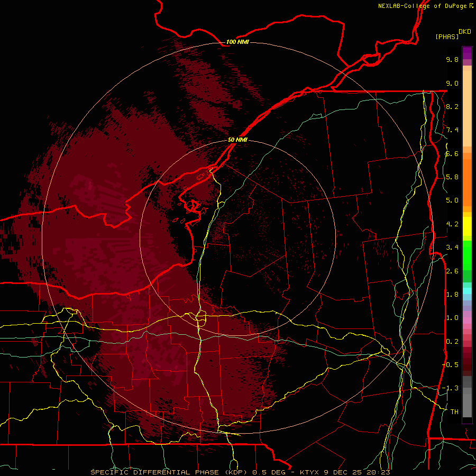The height and width of the screenshot is (476, 476).
Task: Click the 4.2 value on the color scale
Action: coord(452,224)
